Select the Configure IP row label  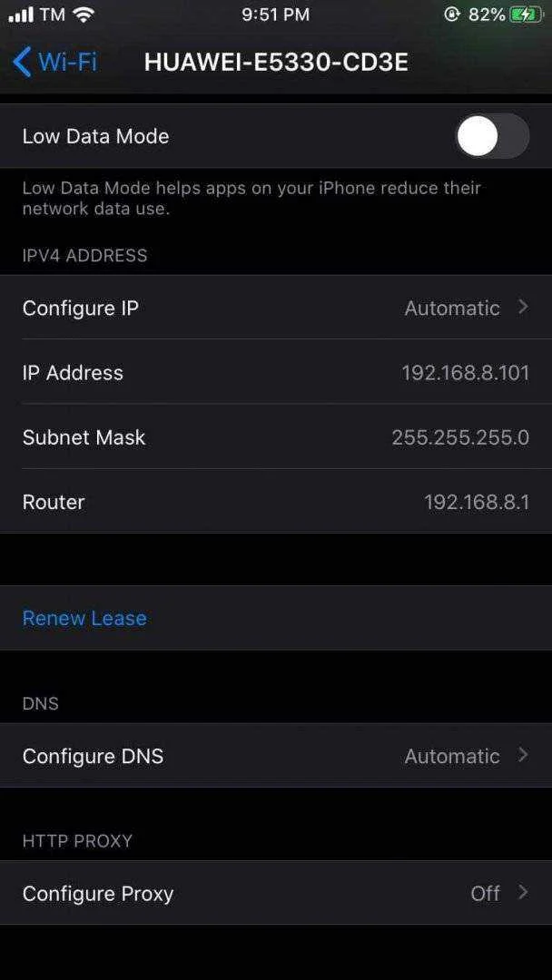[x=81, y=309]
